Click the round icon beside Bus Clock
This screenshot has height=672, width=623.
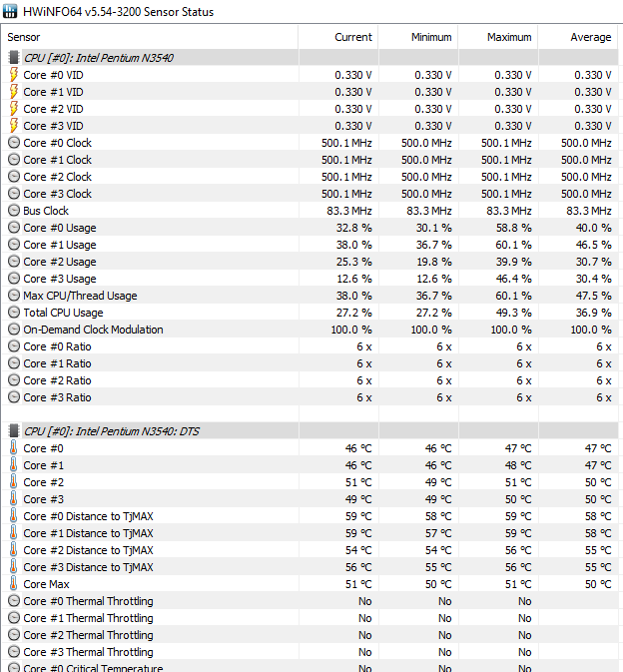pos(14,211)
